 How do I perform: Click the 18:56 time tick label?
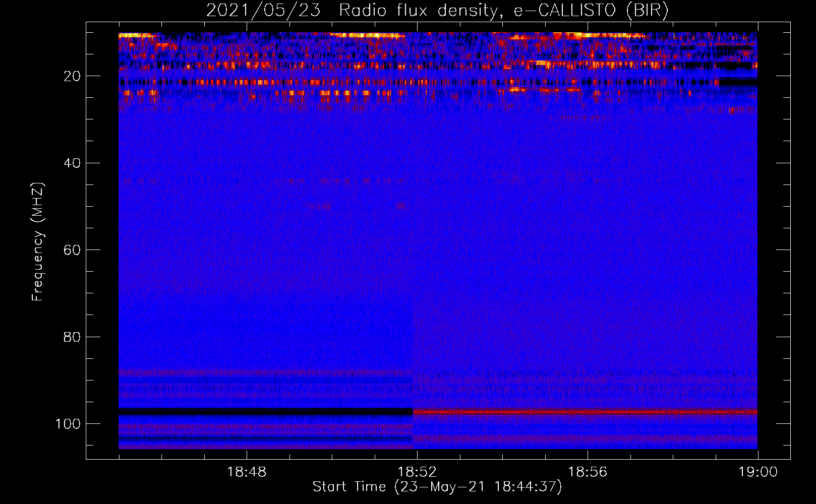[x=588, y=472]
